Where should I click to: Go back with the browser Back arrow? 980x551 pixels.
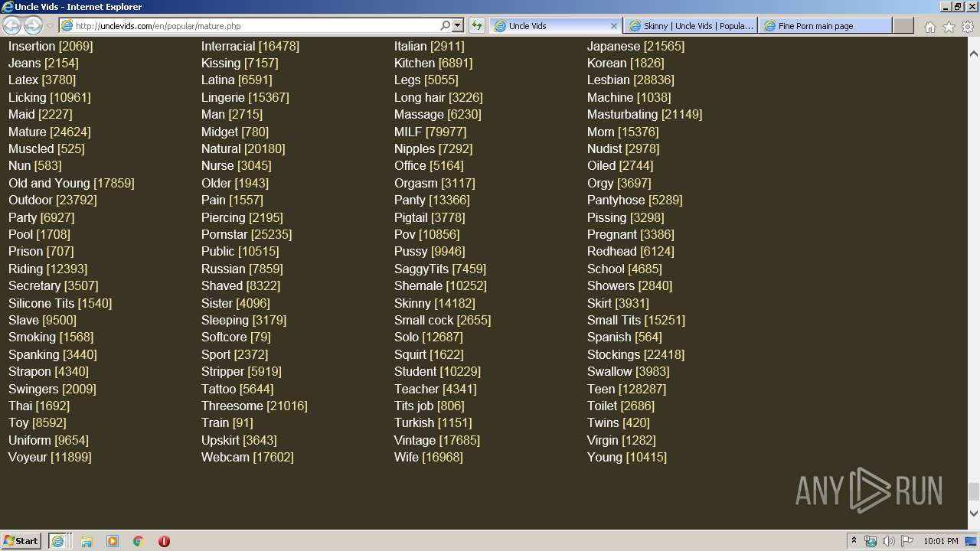(x=11, y=26)
